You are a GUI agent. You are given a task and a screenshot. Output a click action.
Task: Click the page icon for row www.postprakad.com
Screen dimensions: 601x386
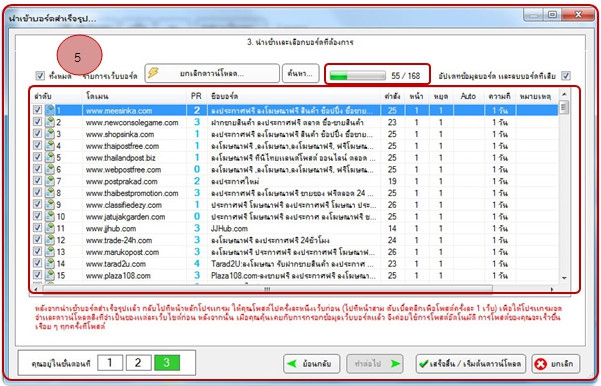[x=50, y=181]
